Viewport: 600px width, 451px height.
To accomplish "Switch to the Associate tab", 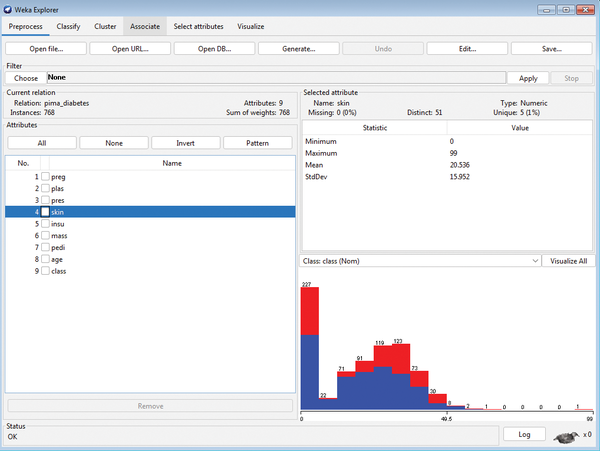I will click(145, 26).
